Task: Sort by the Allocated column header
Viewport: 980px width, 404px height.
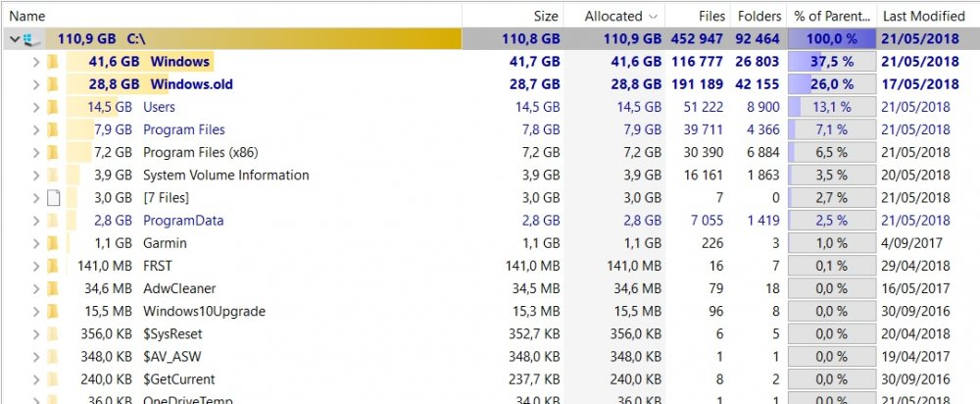Action: (613, 16)
